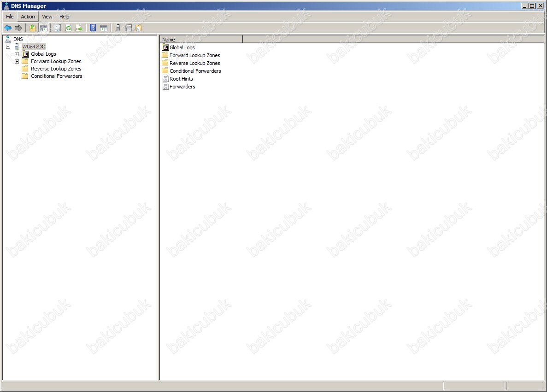Click the gray Forward arrow toolbar icon

click(18, 28)
